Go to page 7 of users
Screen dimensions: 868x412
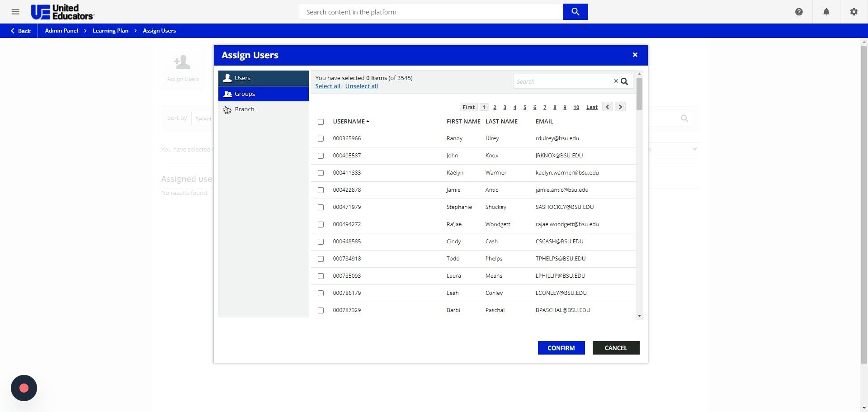(545, 107)
